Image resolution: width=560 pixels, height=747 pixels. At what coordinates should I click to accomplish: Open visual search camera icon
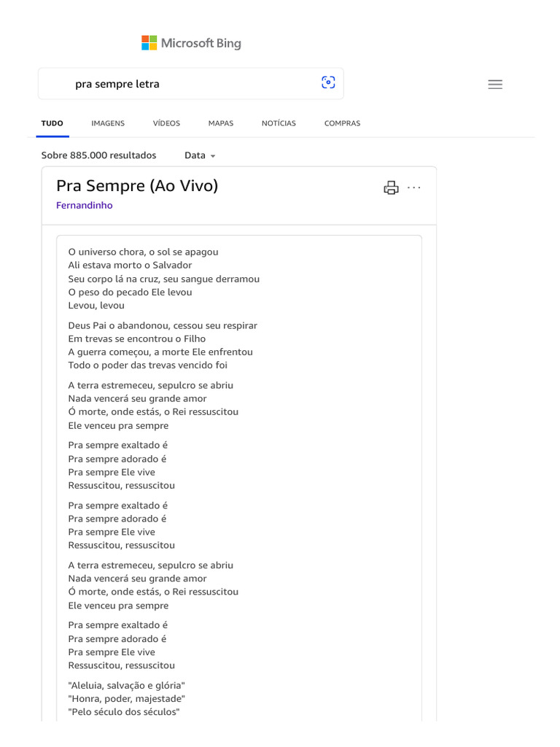[x=328, y=83]
